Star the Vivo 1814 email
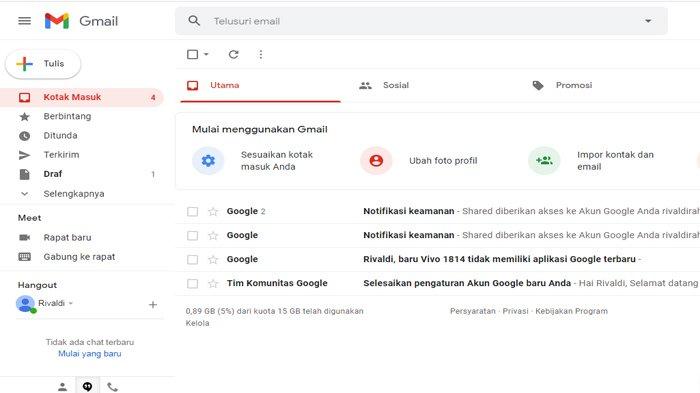 point(213,259)
